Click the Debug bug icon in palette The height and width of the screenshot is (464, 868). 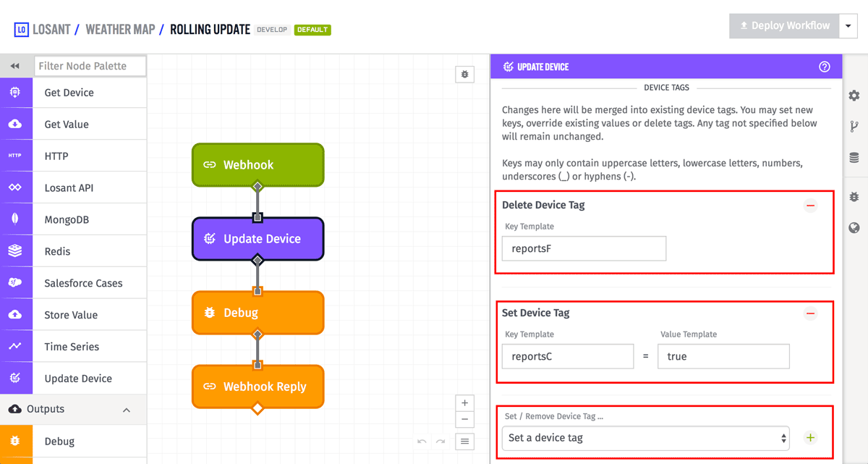15,441
